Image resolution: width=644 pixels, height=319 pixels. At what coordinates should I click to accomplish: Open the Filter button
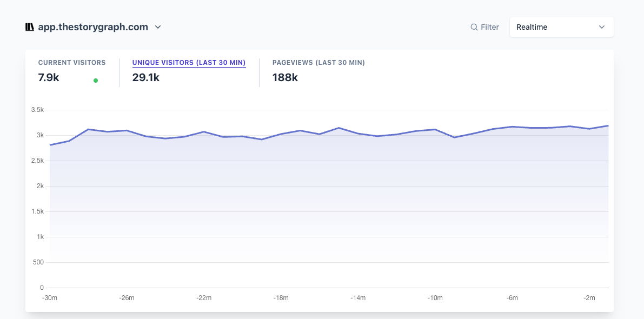click(484, 27)
